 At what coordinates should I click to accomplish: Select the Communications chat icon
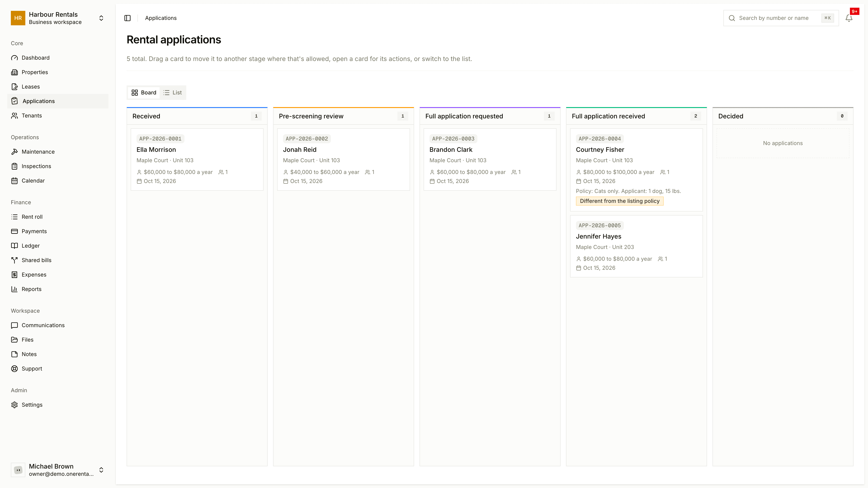click(x=14, y=325)
